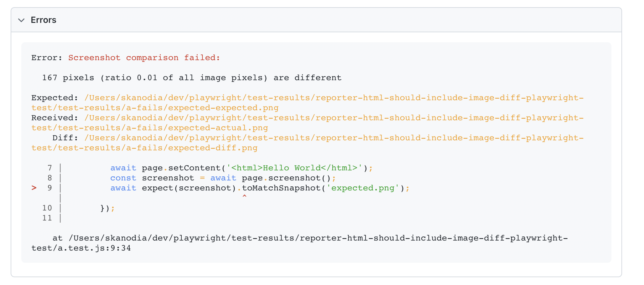
Task: Click the stack trace line ending a.test.js:9:34
Action: pos(299,243)
